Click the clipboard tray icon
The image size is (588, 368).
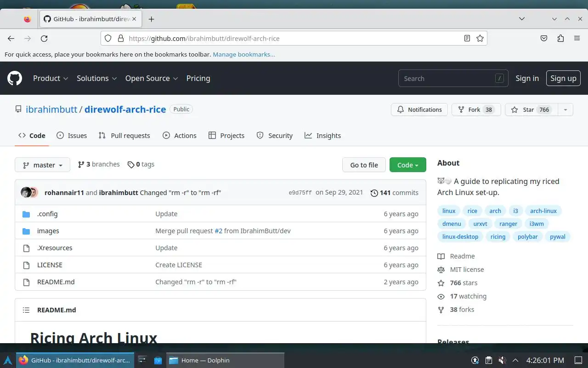tap(489, 360)
